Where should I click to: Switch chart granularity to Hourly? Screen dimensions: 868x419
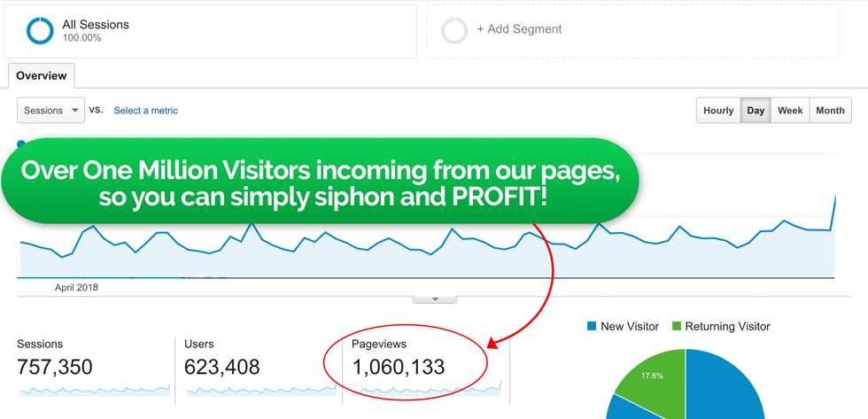(x=718, y=111)
